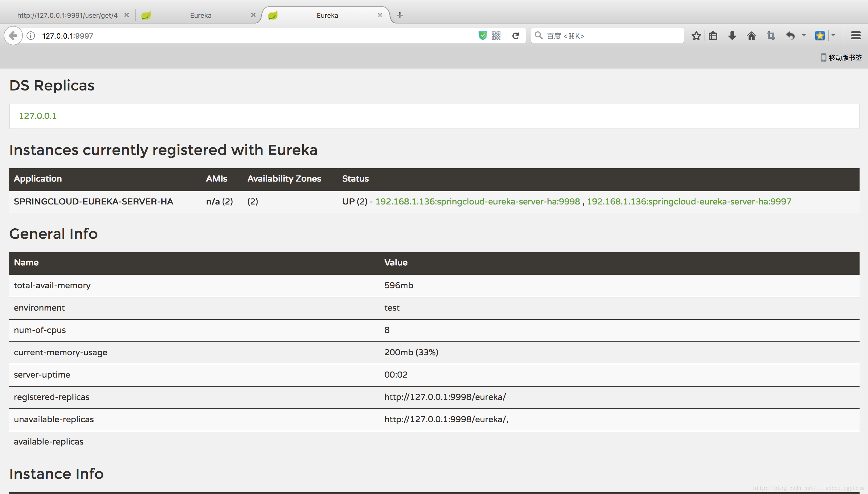Click the server-uptime 00:02 value
This screenshot has height=494, width=868.
(x=396, y=375)
